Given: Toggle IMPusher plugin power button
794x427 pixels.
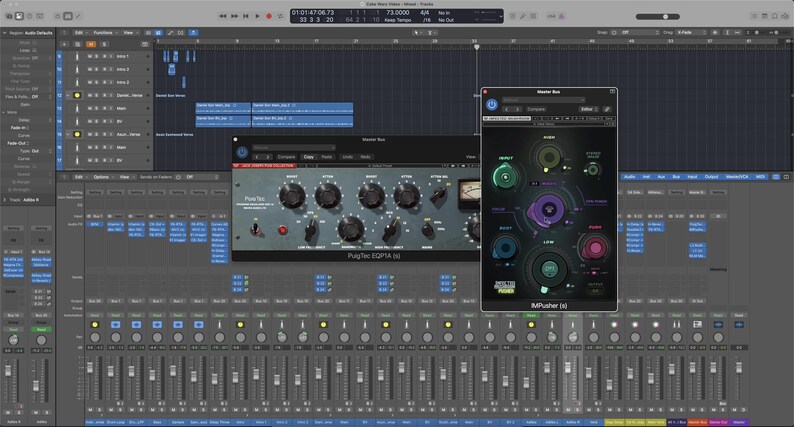Looking at the screenshot, I should (492, 104).
